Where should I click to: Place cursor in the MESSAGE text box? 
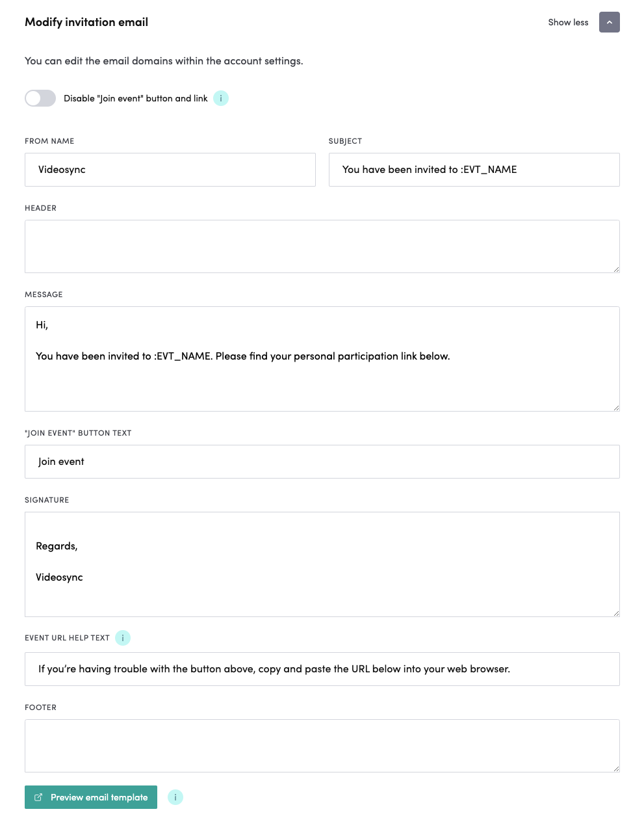(x=322, y=359)
